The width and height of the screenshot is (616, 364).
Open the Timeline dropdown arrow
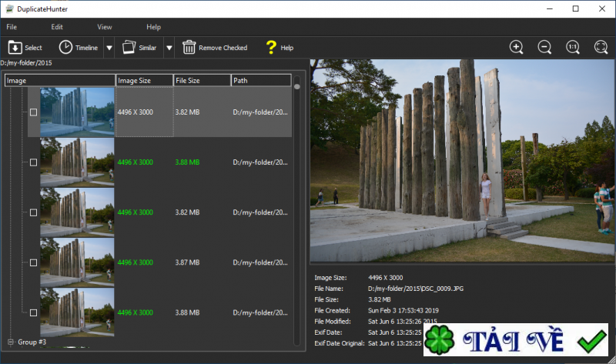point(109,48)
